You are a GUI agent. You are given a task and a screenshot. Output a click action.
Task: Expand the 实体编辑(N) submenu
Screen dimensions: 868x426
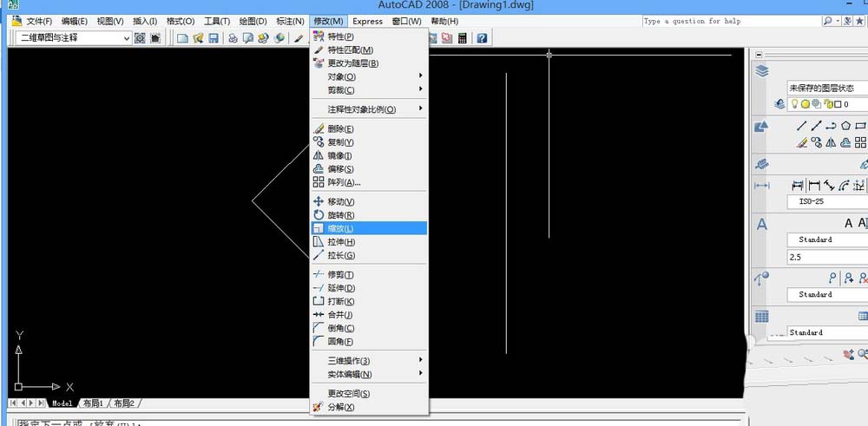(x=369, y=374)
